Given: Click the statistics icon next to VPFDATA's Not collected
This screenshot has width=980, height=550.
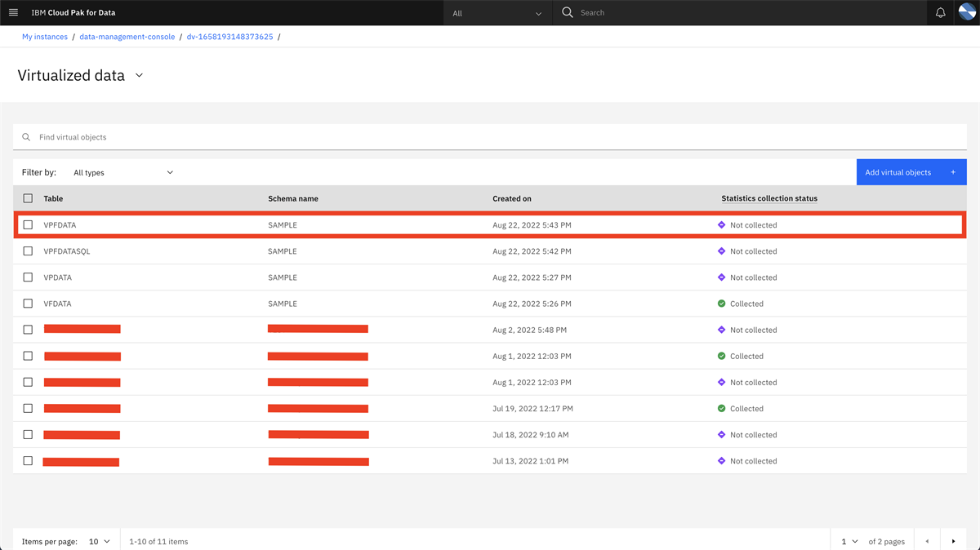Looking at the screenshot, I should click(x=723, y=224).
